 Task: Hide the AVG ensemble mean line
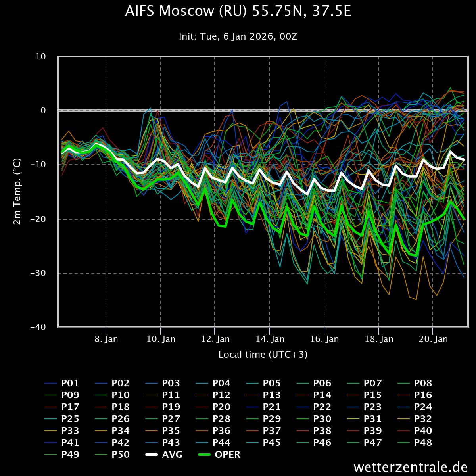[x=172, y=455]
